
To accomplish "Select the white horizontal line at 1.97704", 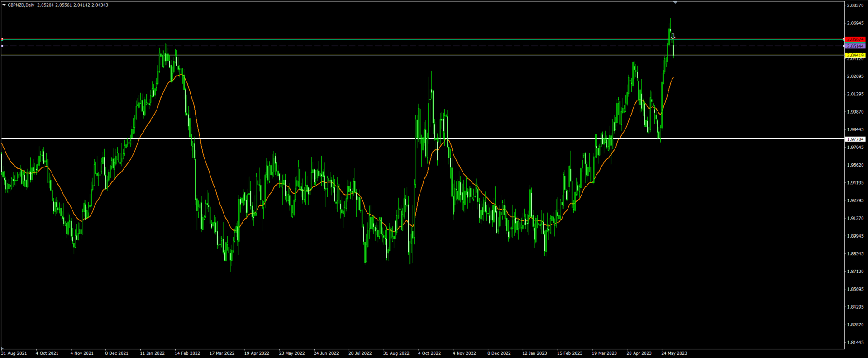I will click(x=317, y=138).
